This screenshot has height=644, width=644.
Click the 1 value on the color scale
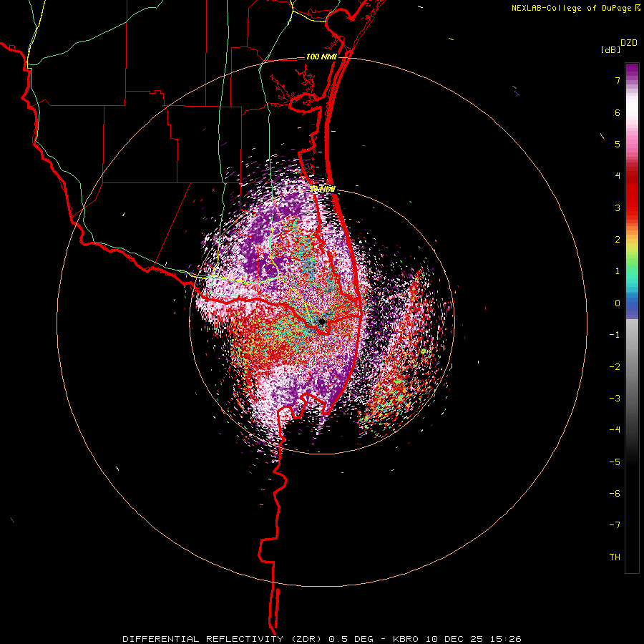pyautogui.click(x=618, y=271)
